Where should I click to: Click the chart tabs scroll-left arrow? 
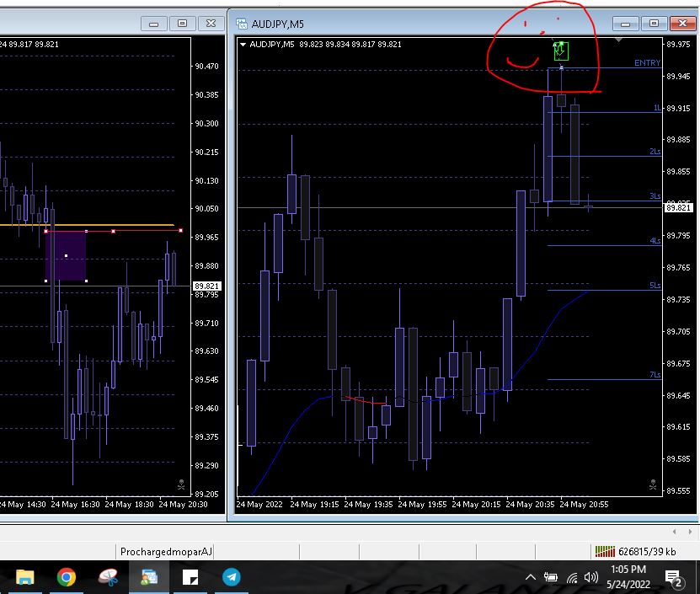(675, 532)
